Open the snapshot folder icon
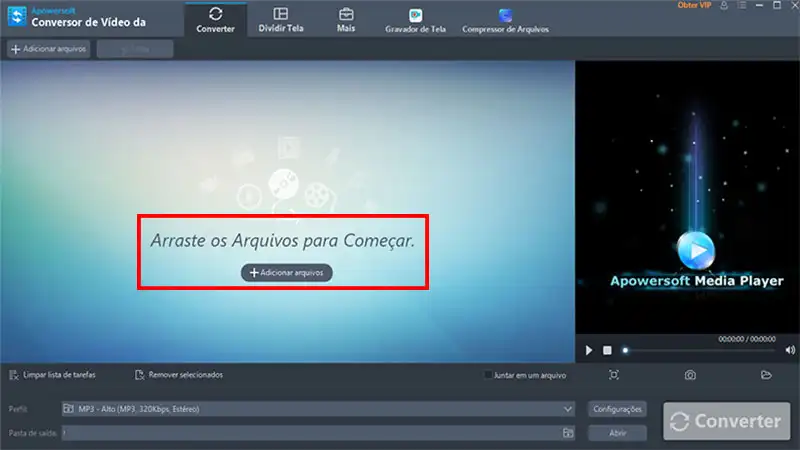The height and width of the screenshot is (450, 800). pos(766,375)
